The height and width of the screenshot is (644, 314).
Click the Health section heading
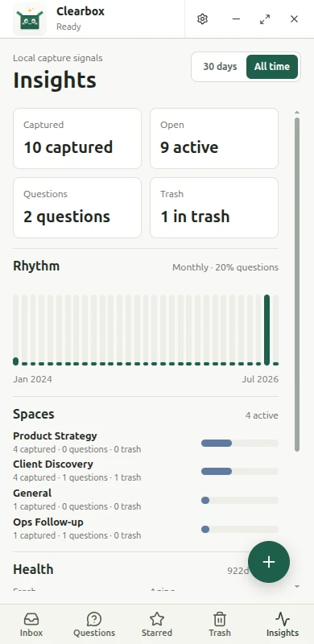coord(33,569)
